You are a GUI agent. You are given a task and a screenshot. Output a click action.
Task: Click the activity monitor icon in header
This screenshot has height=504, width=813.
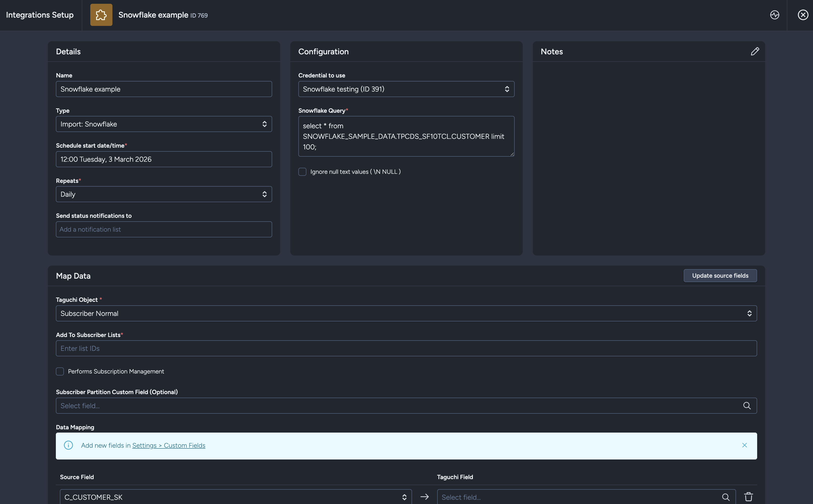coord(774,15)
